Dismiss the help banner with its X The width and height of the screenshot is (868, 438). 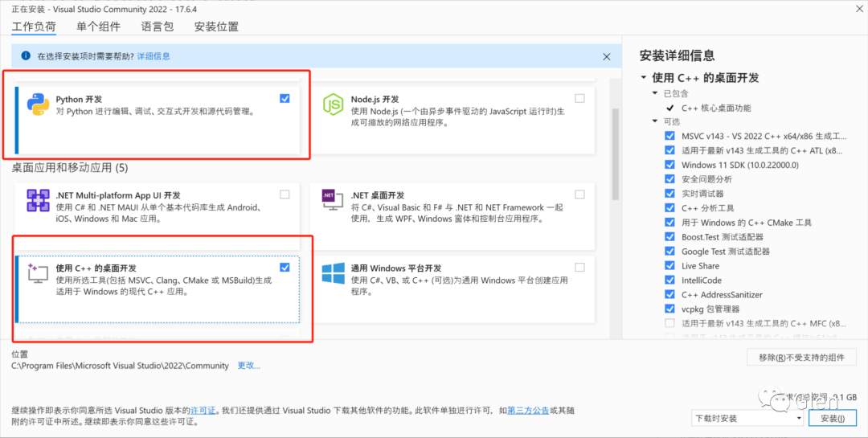point(607,56)
